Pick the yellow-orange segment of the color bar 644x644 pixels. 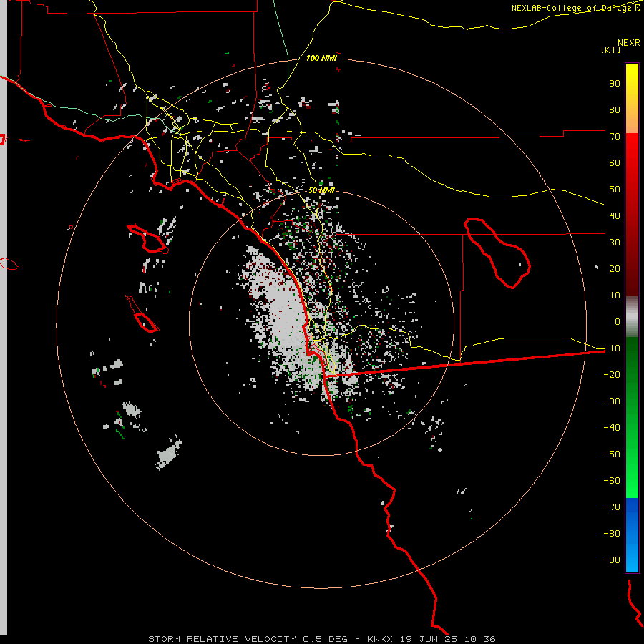(632, 99)
